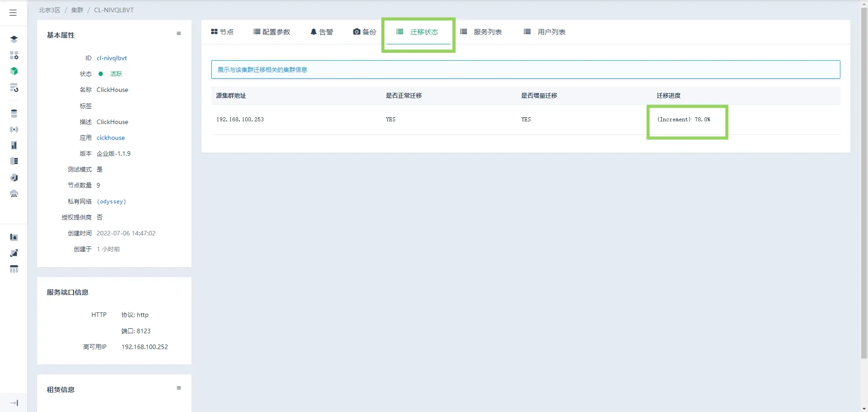
Task: Click the stacked layers sidebar icon
Action: 14,39
